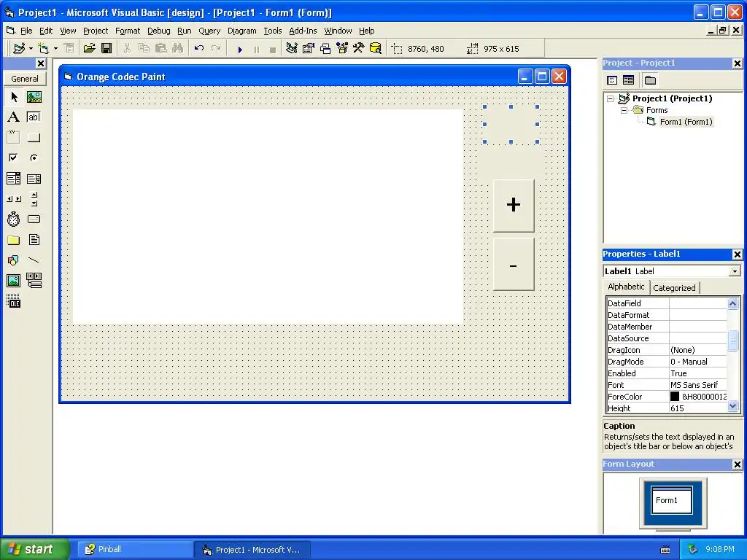Image resolution: width=747 pixels, height=560 pixels.
Task: Click the Open Project toolbar icon
Action: (x=89, y=49)
